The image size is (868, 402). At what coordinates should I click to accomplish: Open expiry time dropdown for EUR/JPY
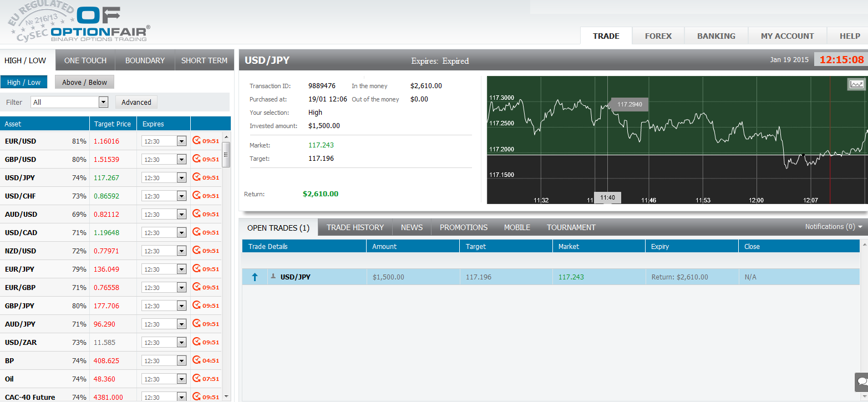click(181, 269)
